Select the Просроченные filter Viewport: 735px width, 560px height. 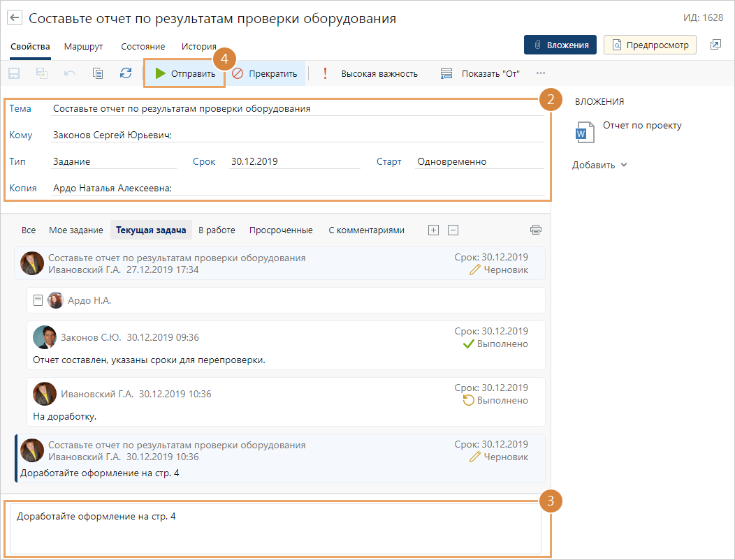pos(281,230)
